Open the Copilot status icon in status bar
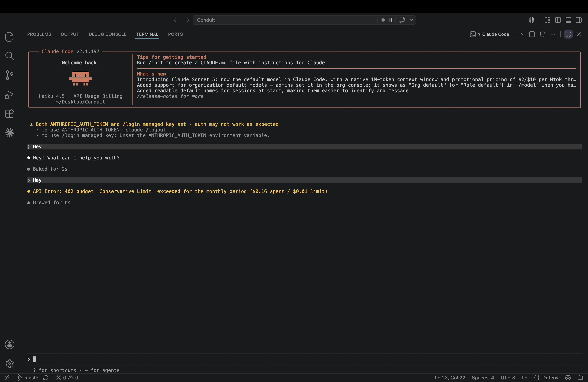 (568, 378)
